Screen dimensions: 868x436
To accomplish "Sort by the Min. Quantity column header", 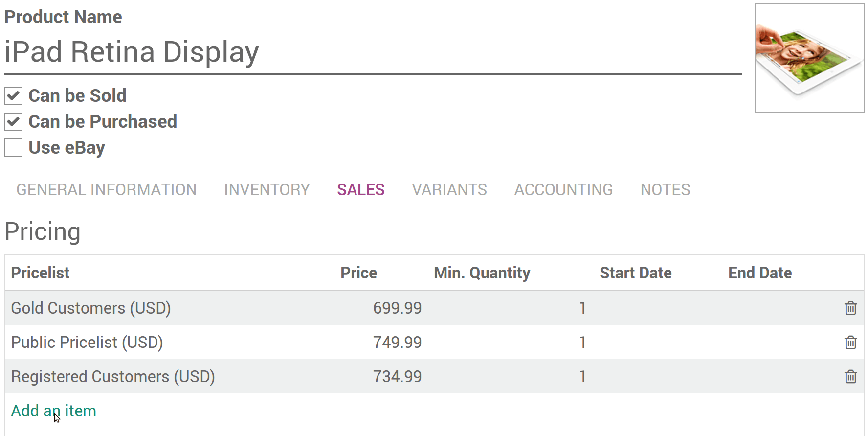I will 482,273.
